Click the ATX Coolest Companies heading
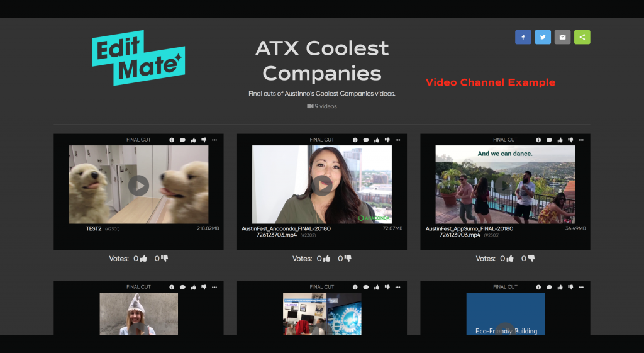The image size is (644, 353). 322,60
